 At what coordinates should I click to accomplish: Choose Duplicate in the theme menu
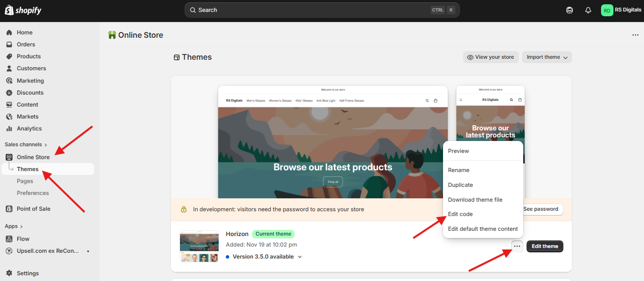[x=460, y=185]
